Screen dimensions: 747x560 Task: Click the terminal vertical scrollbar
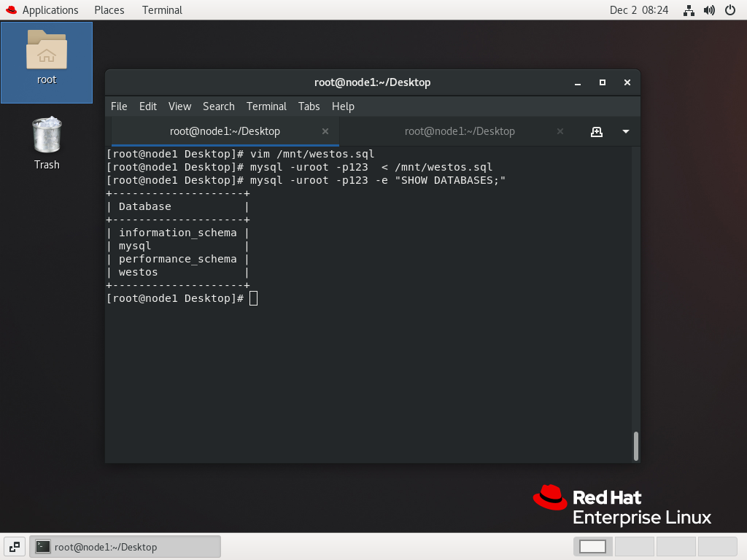point(635,446)
